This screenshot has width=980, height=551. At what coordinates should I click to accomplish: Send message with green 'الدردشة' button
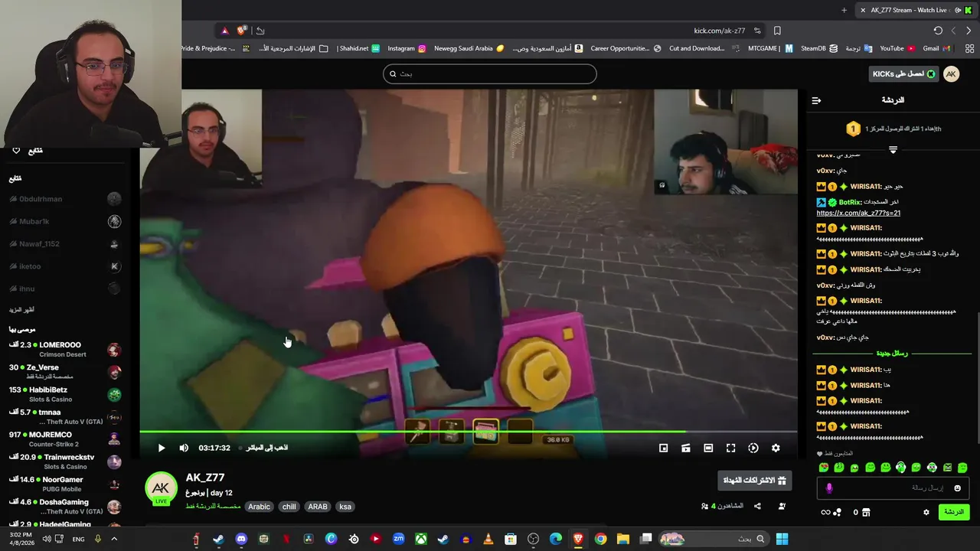[x=954, y=512]
